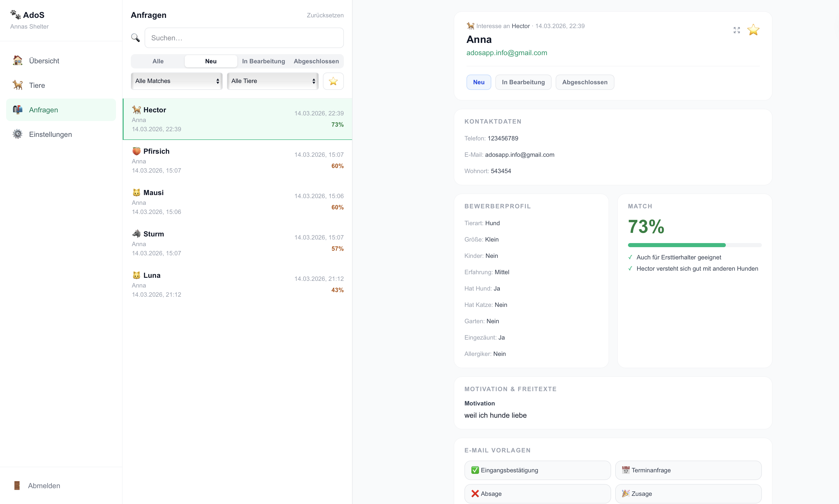Open the Alle Tiere dropdown
The image size is (839, 504).
pyautogui.click(x=272, y=81)
